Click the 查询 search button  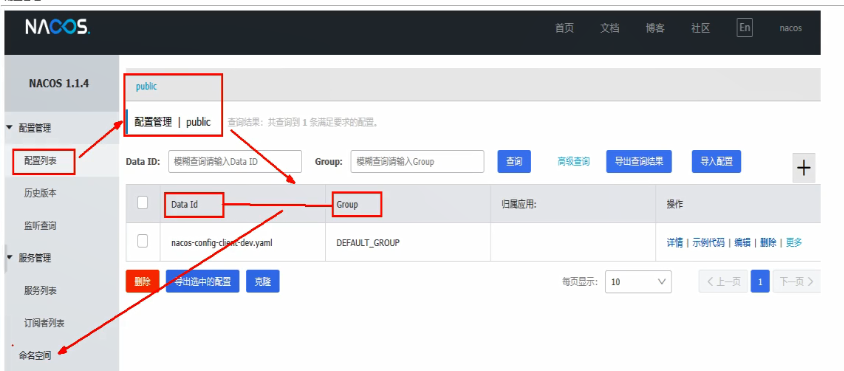[514, 162]
